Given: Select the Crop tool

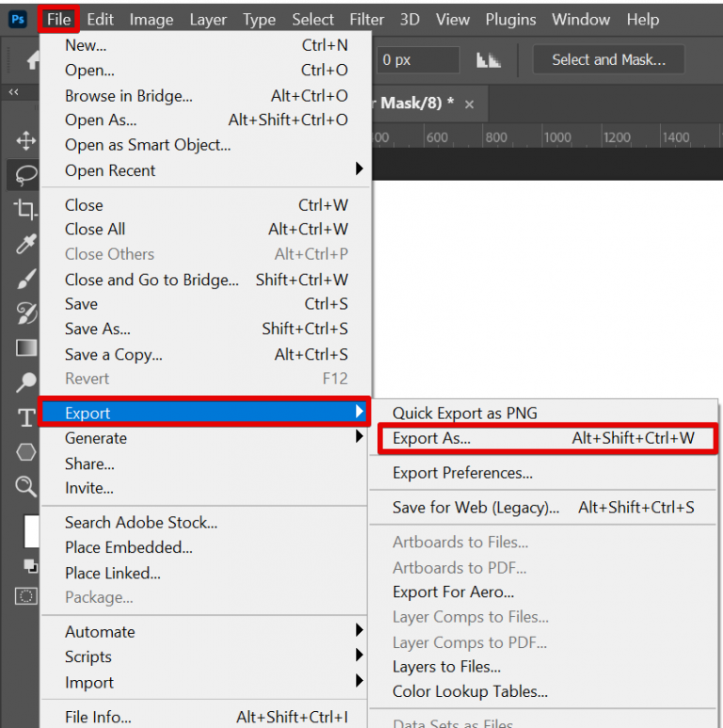Looking at the screenshot, I should (x=25, y=209).
